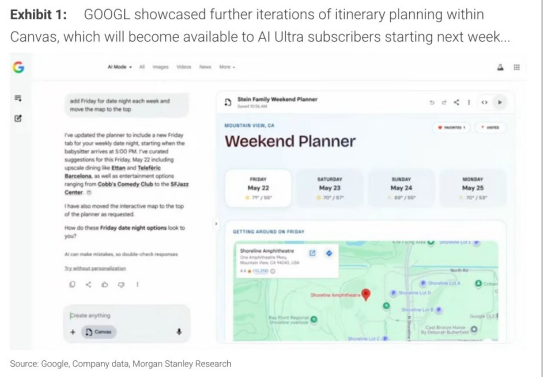Click the Try without personalization link
The width and height of the screenshot is (557, 377).
pos(95,268)
